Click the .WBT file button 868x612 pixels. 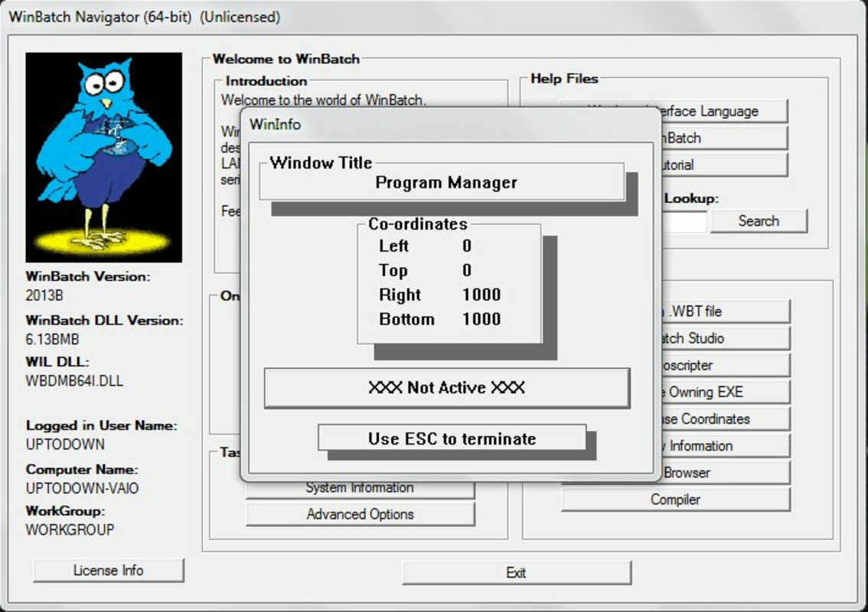tap(726, 311)
